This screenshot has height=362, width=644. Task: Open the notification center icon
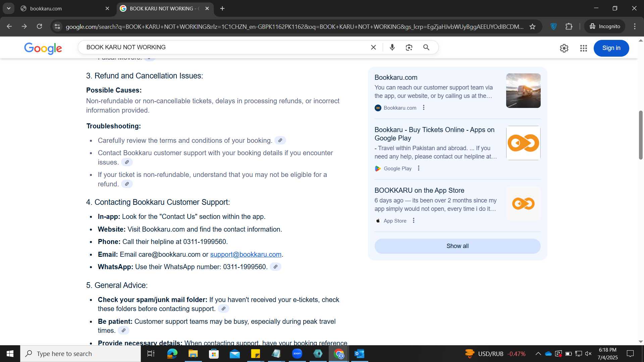pos(630,354)
